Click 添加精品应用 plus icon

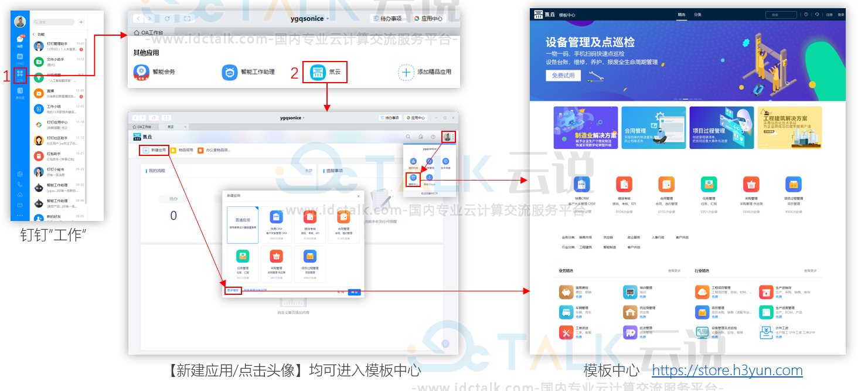click(406, 72)
